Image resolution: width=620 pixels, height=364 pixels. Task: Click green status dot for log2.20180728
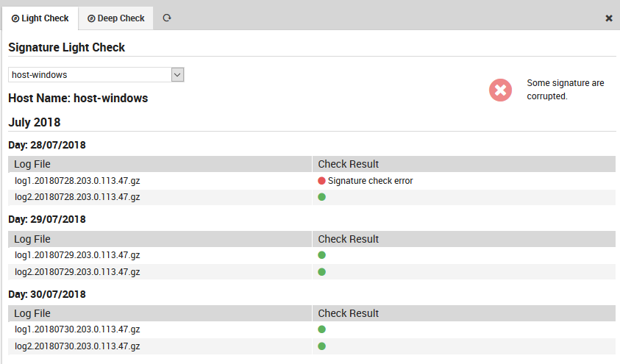(x=321, y=197)
